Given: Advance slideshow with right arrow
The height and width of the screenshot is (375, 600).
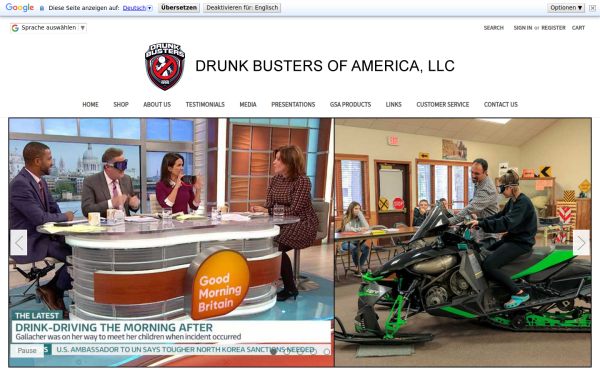Looking at the screenshot, I should [581, 243].
